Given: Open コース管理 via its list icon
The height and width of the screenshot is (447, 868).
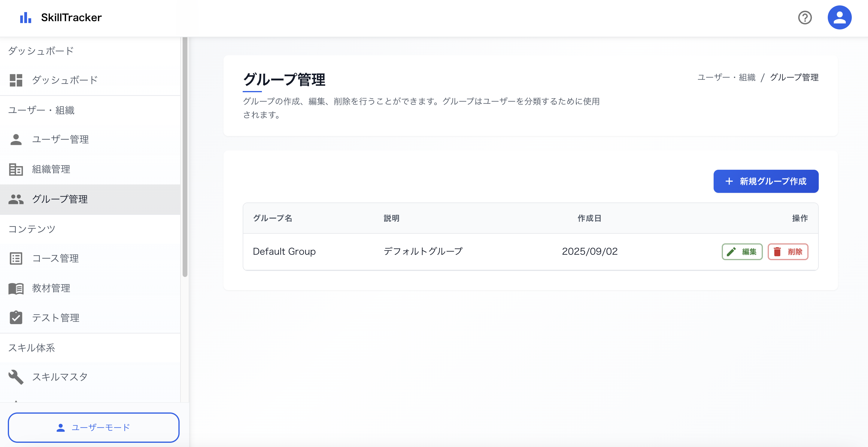Looking at the screenshot, I should click(x=16, y=258).
